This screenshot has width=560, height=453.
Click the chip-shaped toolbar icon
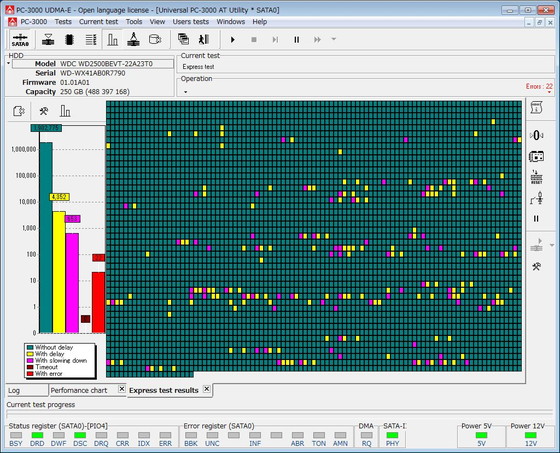(x=69, y=40)
